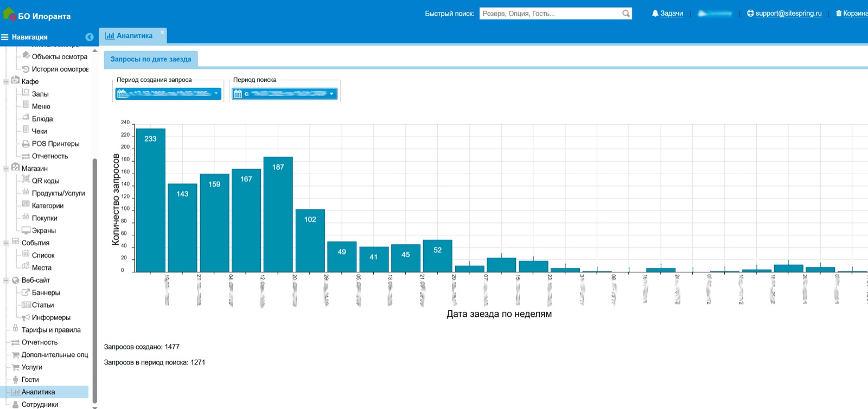Click the bar labeled 102

(x=310, y=241)
